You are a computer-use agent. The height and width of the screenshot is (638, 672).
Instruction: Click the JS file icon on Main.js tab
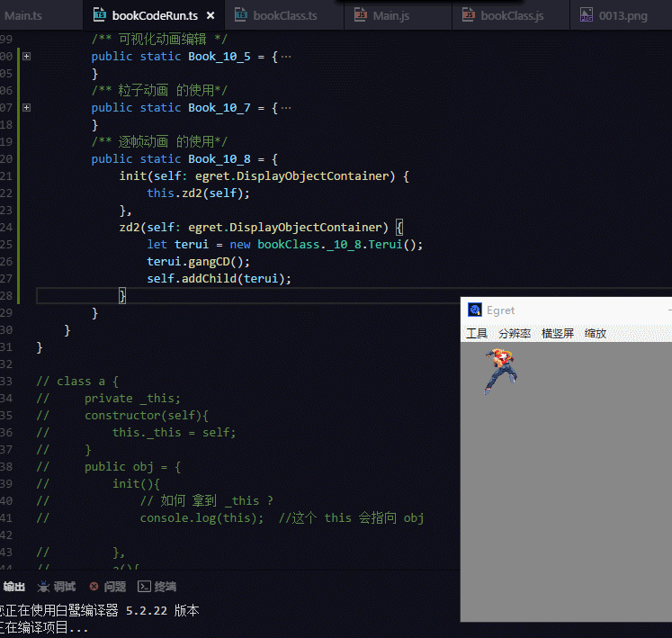point(361,15)
